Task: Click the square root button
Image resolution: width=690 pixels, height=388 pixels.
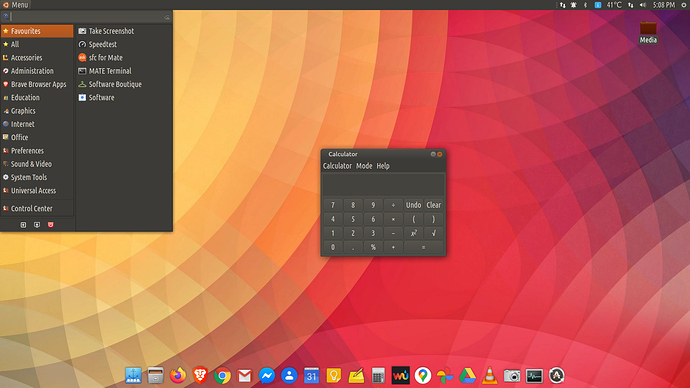Action: coord(433,233)
